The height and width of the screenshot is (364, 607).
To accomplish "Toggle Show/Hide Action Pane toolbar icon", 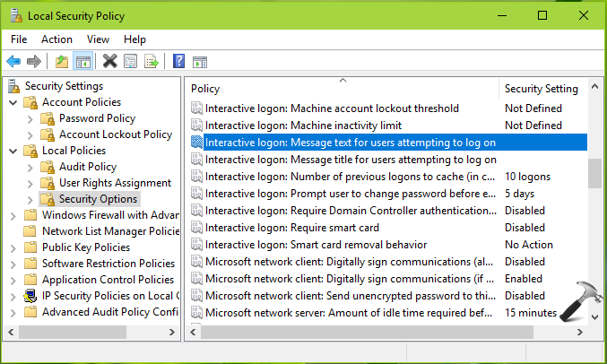I will [x=200, y=62].
